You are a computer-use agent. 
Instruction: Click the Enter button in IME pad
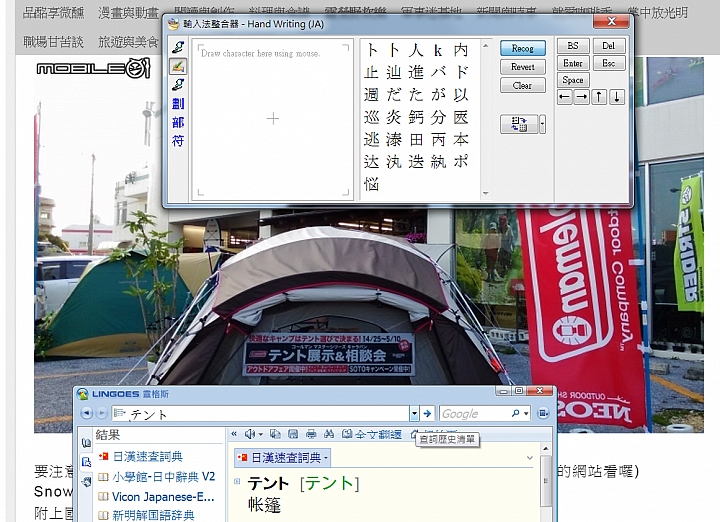coord(573,63)
